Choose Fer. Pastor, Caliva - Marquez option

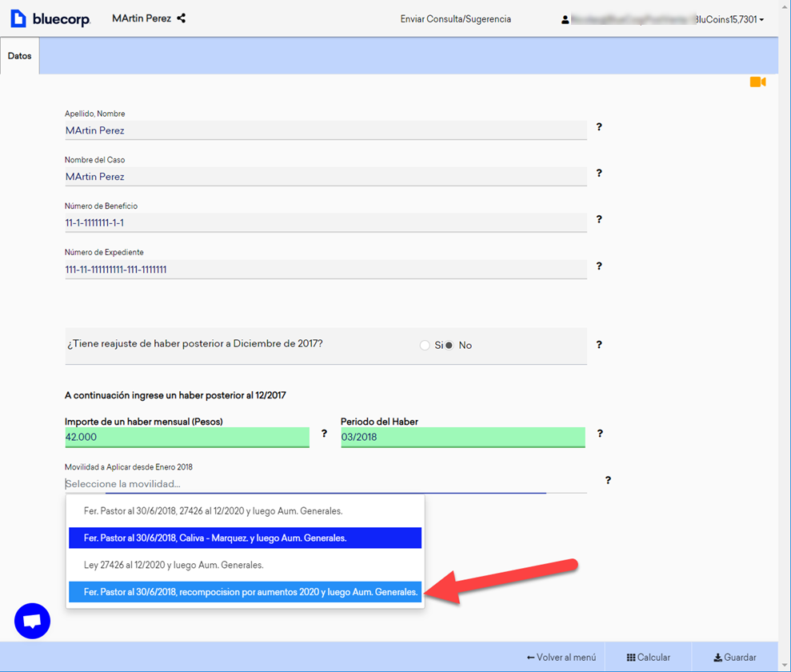click(246, 538)
